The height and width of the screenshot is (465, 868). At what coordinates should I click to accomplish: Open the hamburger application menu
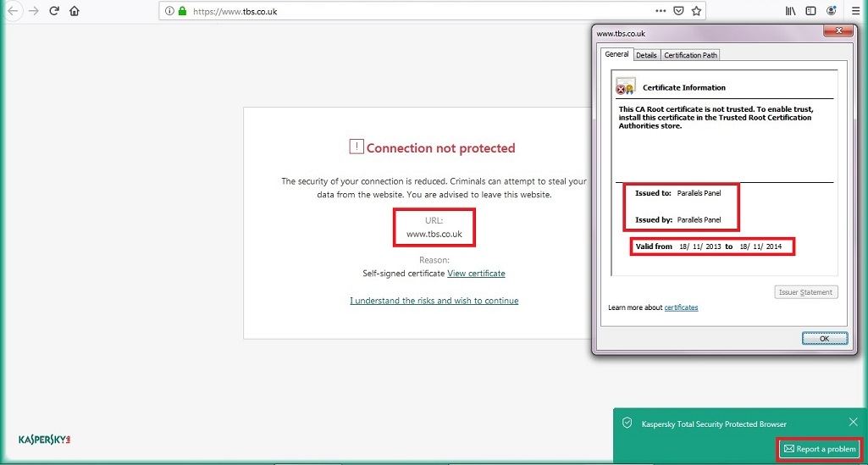856,11
